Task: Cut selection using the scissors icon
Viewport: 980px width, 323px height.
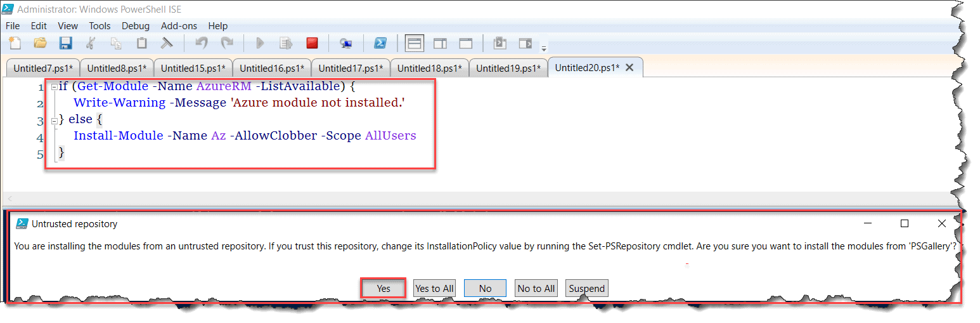Action: click(x=91, y=43)
